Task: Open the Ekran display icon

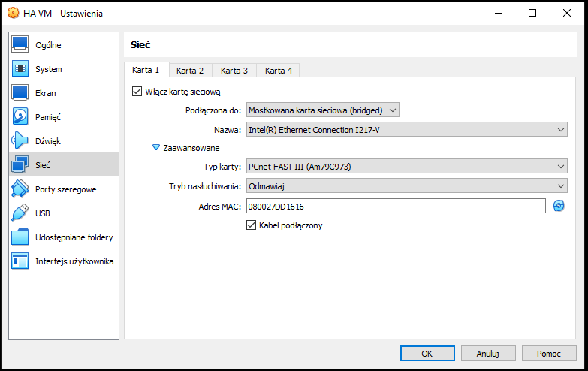Action: pyautogui.click(x=20, y=92)
